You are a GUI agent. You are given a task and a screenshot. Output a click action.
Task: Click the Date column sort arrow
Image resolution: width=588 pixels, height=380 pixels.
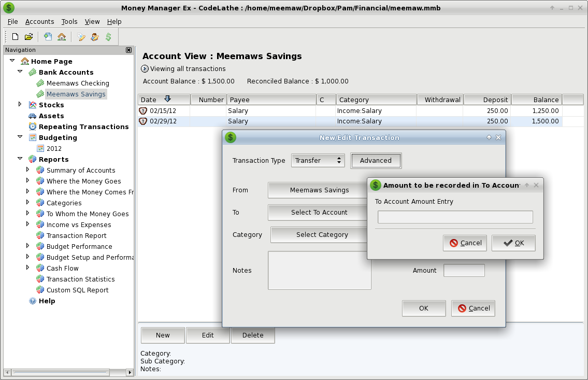(x=168, y=99)
